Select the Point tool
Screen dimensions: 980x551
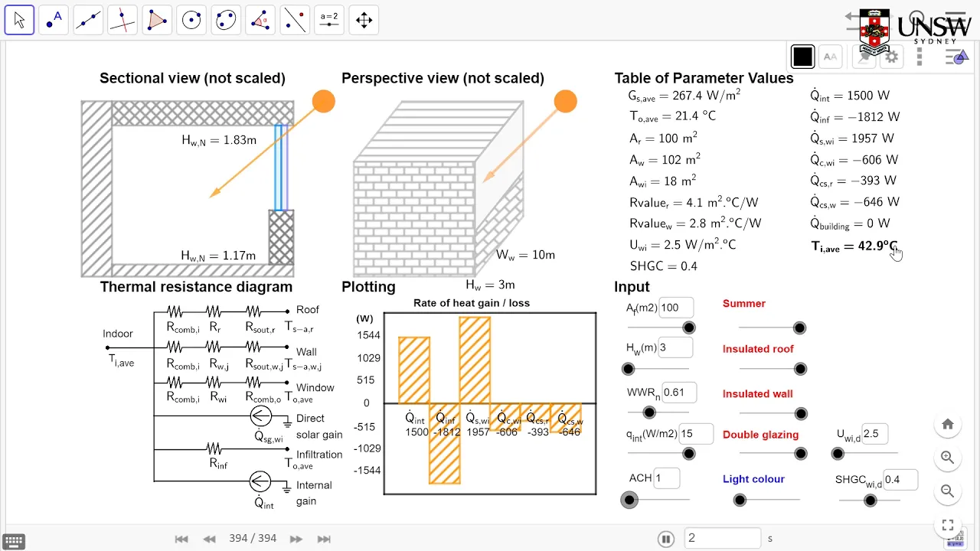[x=54, y=21]
